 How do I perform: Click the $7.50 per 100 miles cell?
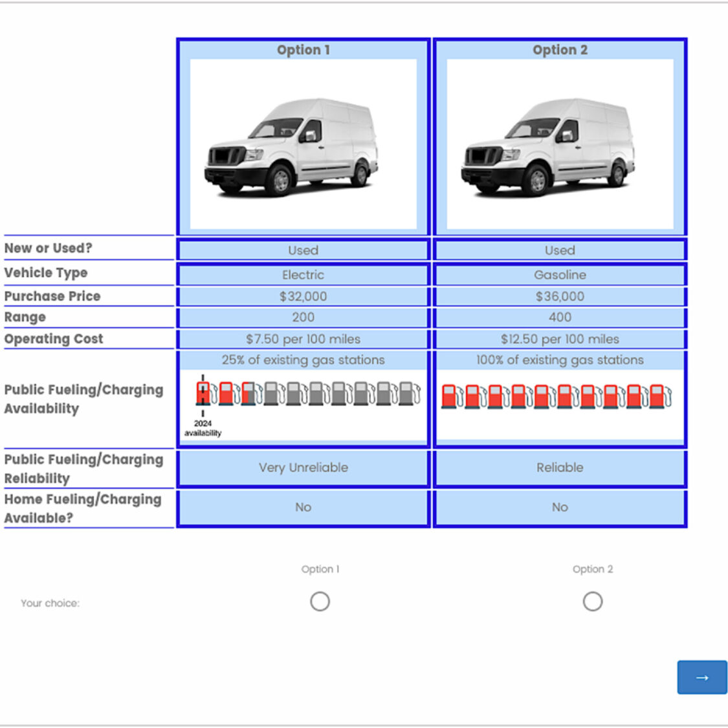click(x=303, y=339)
